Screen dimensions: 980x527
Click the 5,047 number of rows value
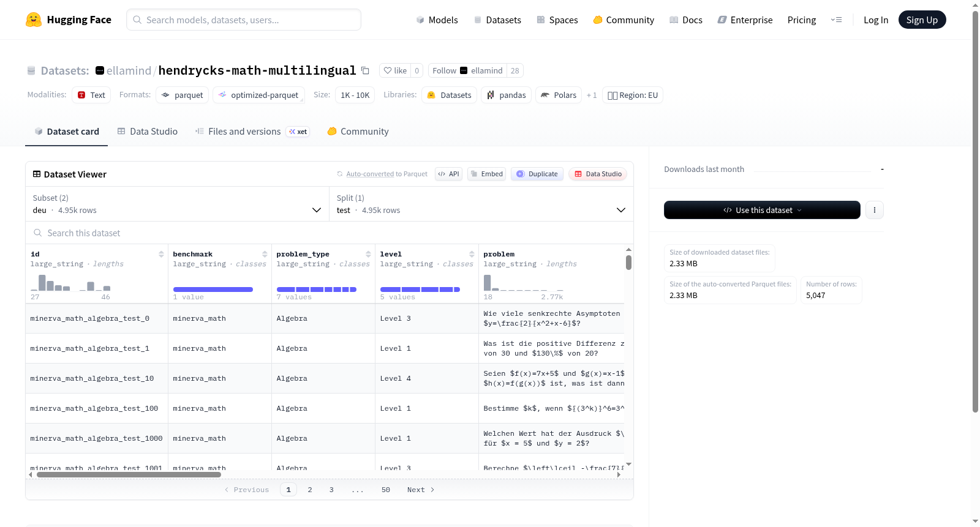point(816,296)
